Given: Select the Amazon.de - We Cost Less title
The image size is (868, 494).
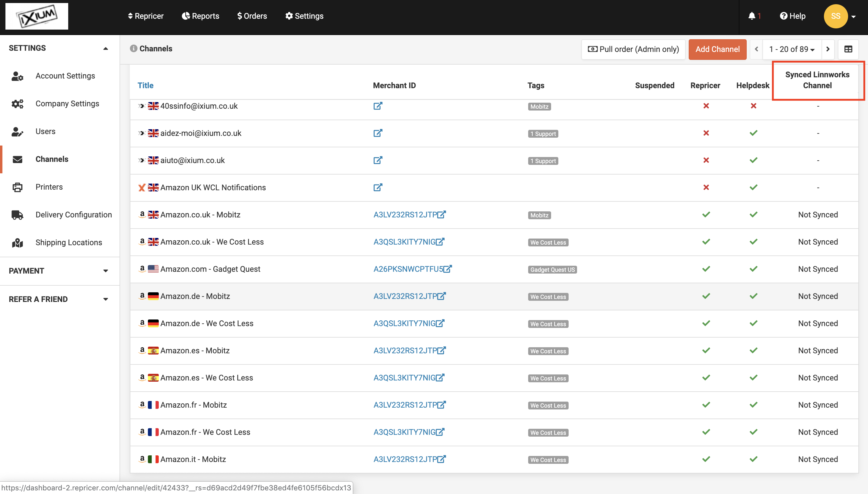Looking at the screenshot, I should 207,323.
